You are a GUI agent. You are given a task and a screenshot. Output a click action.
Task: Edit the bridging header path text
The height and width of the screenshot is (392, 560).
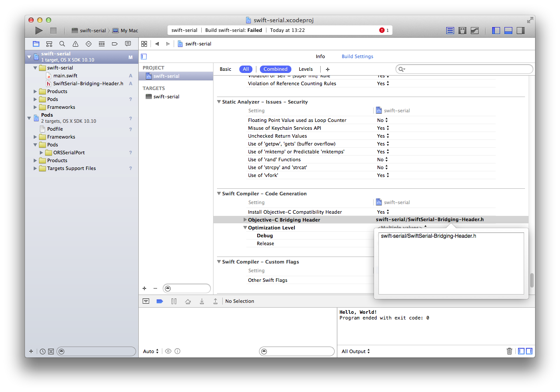[451, 264]
